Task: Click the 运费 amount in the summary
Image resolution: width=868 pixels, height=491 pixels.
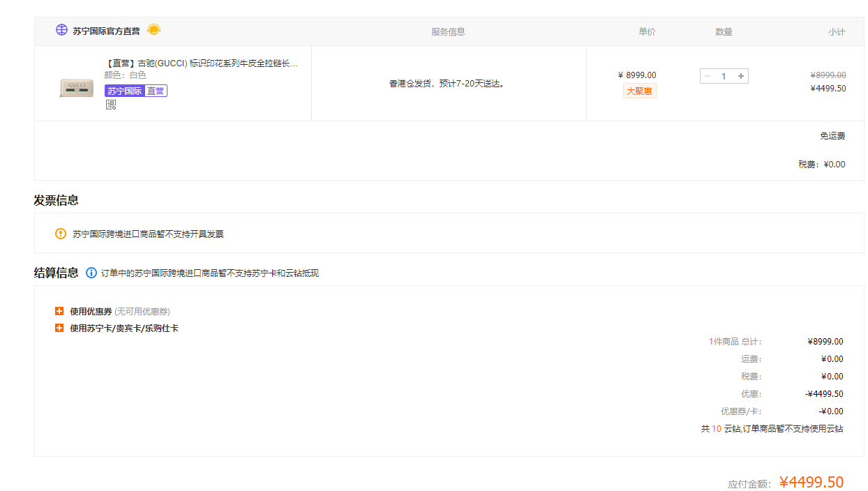Action: 832,359
